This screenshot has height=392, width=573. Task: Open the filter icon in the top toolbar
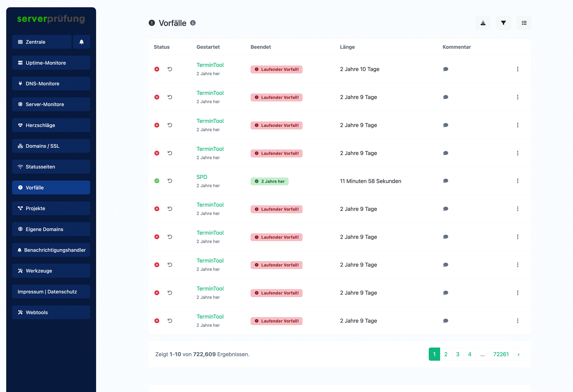click(x=504, y=23)
